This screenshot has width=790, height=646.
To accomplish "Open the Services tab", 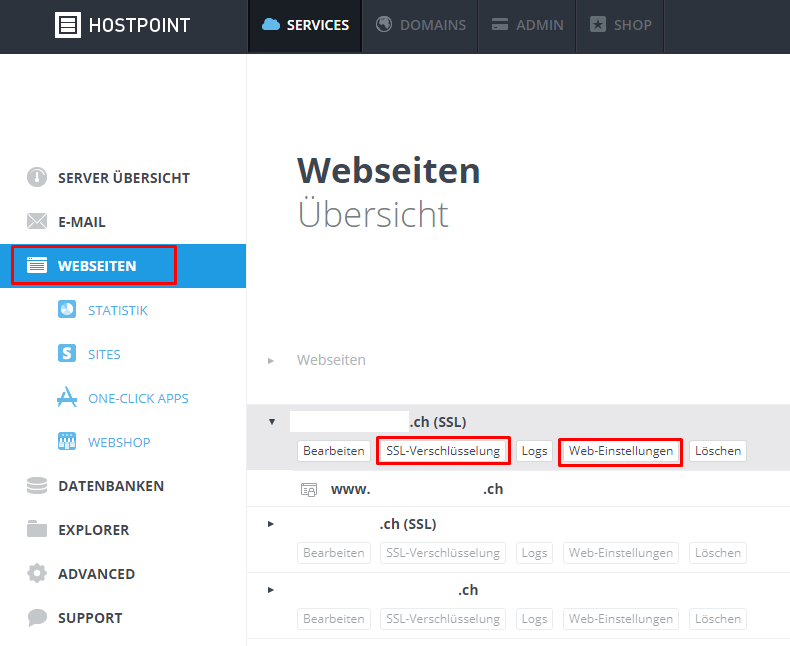I will point(305,26).
